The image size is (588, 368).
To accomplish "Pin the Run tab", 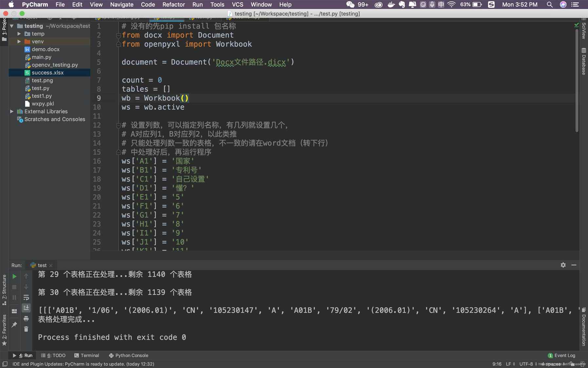I will coord(14,325).
